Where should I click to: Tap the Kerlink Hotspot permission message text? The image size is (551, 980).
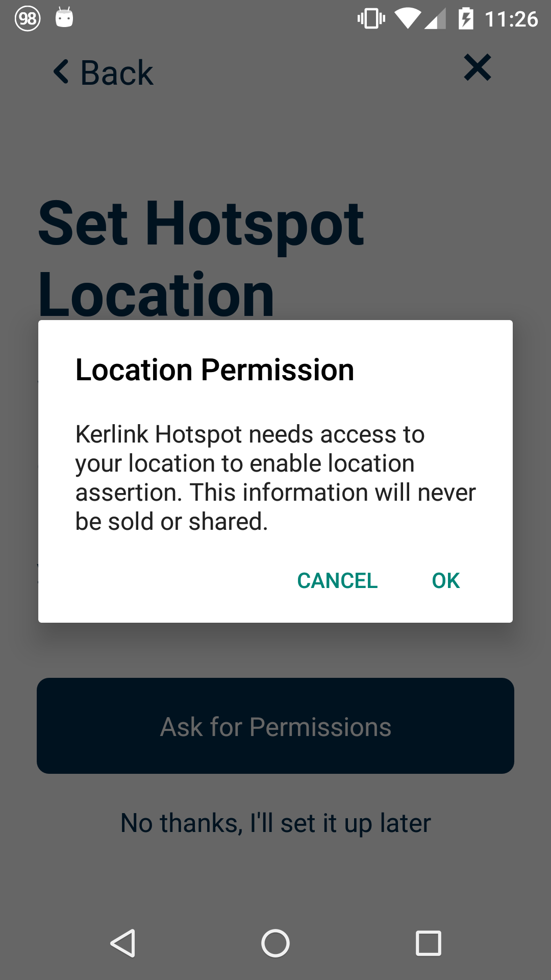(x=275, y=478)
